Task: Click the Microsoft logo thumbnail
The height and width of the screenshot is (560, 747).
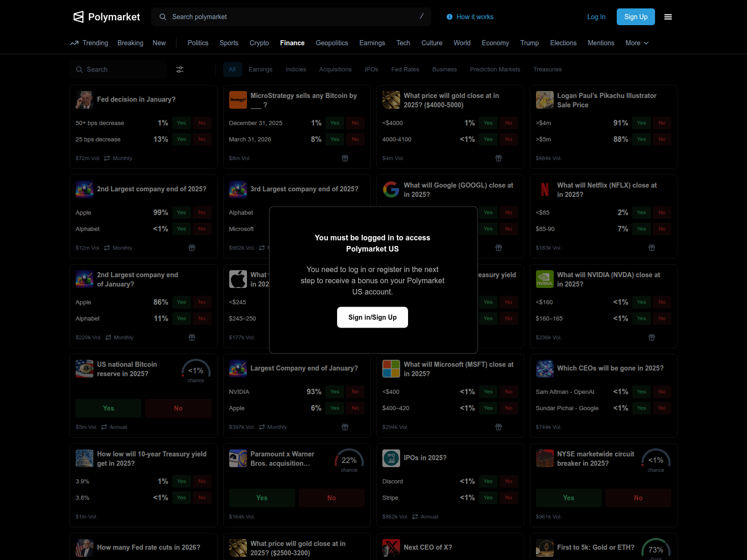Action: pos(391,369)
